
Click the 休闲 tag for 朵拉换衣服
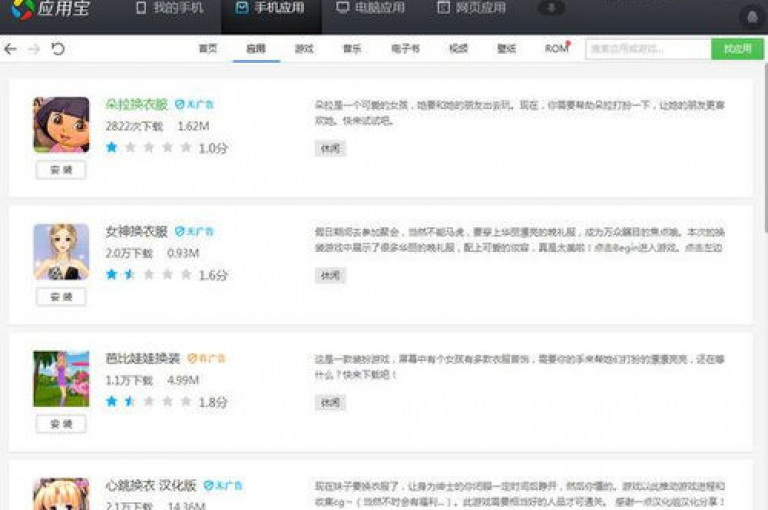pyautogui.click(x=330, y=148)
